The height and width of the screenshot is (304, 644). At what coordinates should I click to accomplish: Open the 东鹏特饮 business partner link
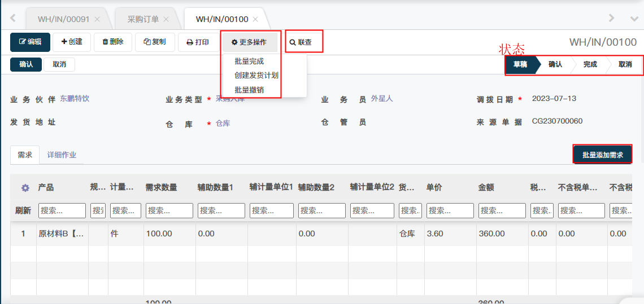click(75, 99)
